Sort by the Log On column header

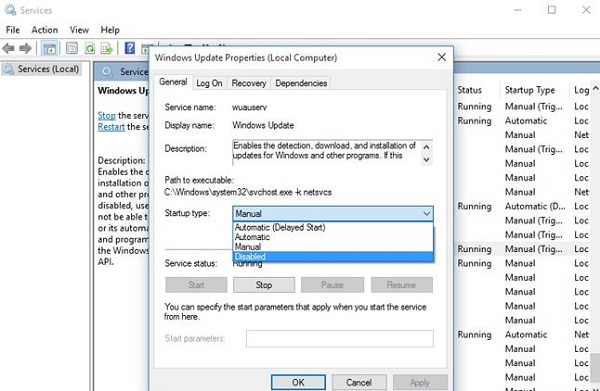pyautogui.click(x=581, y=90)
